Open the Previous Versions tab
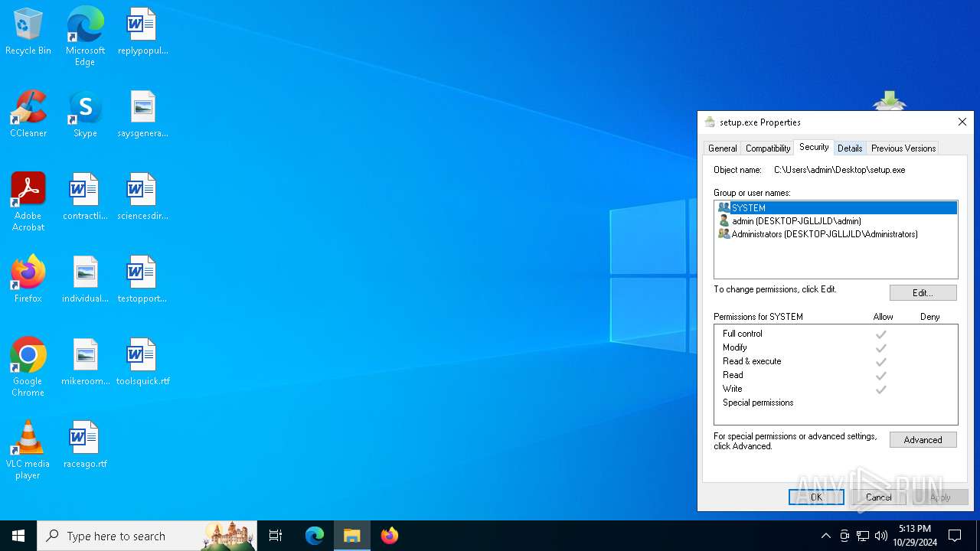The width and height of the screenshot is (980, 551). (x=903, y=148)
